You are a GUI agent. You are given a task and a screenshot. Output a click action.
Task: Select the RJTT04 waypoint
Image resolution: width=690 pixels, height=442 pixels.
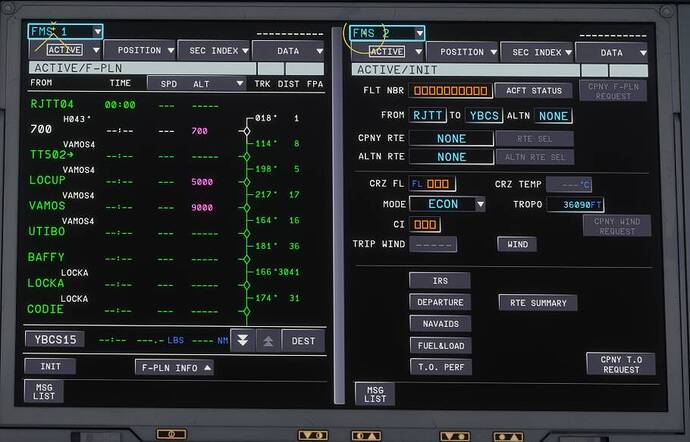[x=52, y=104]
